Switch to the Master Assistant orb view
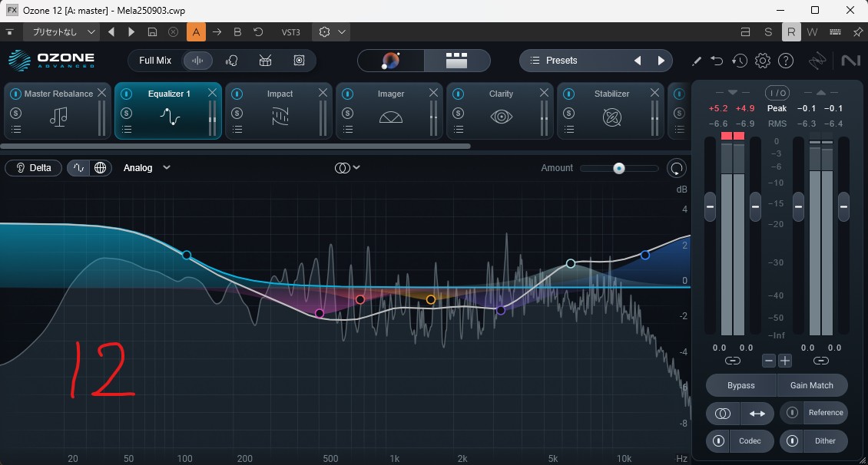Screen dimensions: 868x465 391,61
